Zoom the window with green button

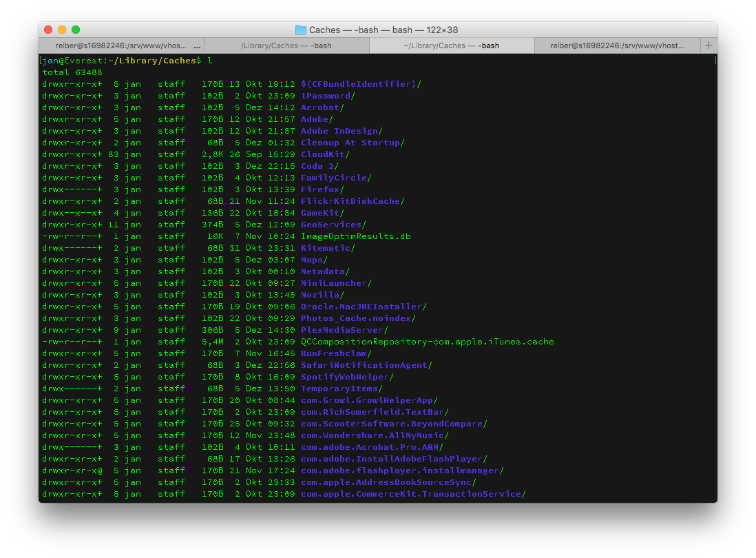tap(76, 30)
